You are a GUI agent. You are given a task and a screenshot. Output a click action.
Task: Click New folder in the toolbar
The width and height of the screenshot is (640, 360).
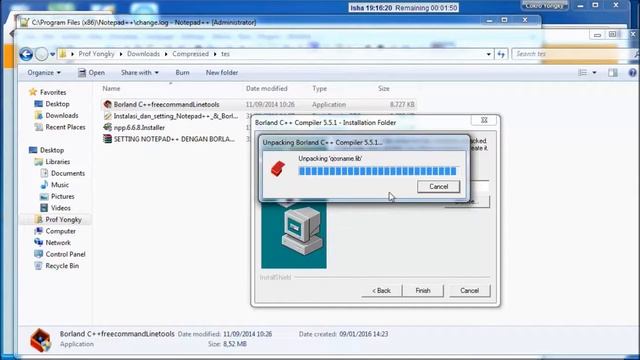click(222, 73)
